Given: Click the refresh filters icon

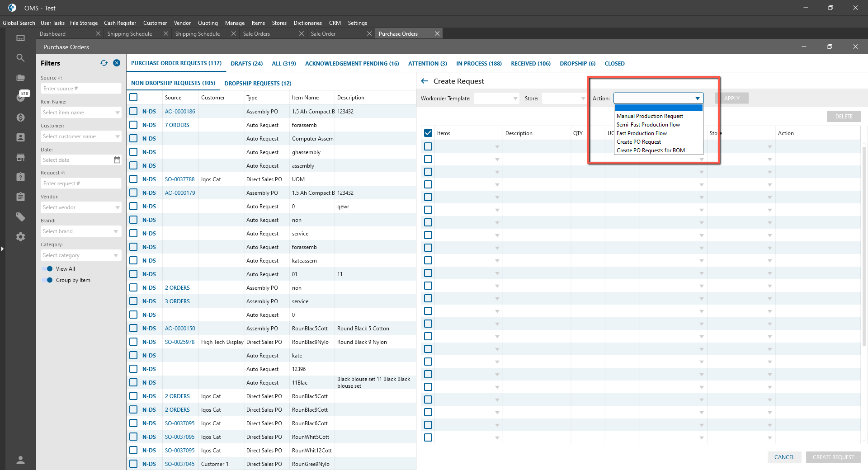Looking at the screenshot, I should click(x=104, y=63).
